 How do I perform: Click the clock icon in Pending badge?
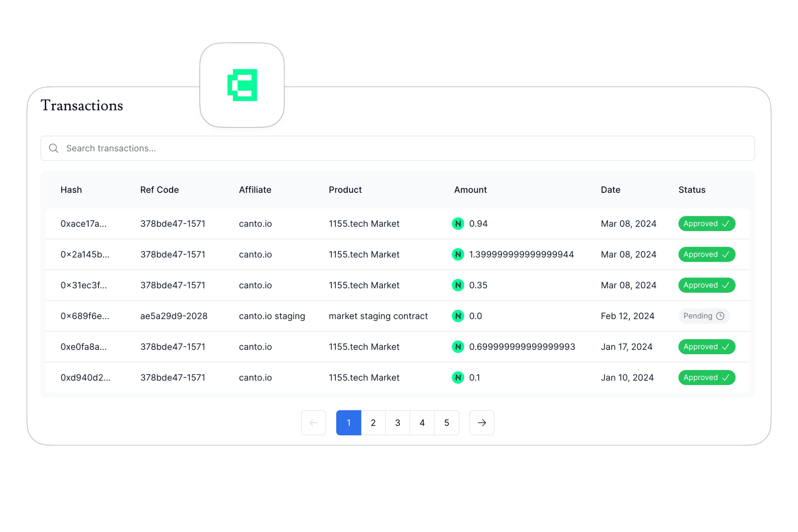point(720,316)
